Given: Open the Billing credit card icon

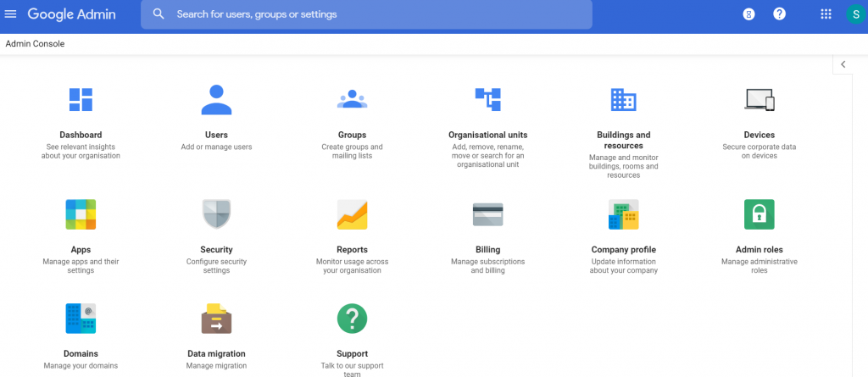Looking at the screenshot, I should click(x=487, y=214).
